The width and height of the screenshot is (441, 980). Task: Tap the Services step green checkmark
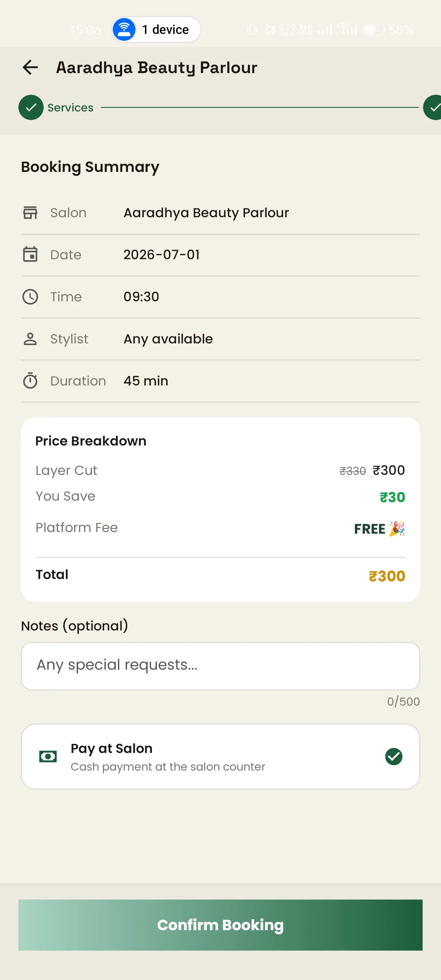point(31,107)
